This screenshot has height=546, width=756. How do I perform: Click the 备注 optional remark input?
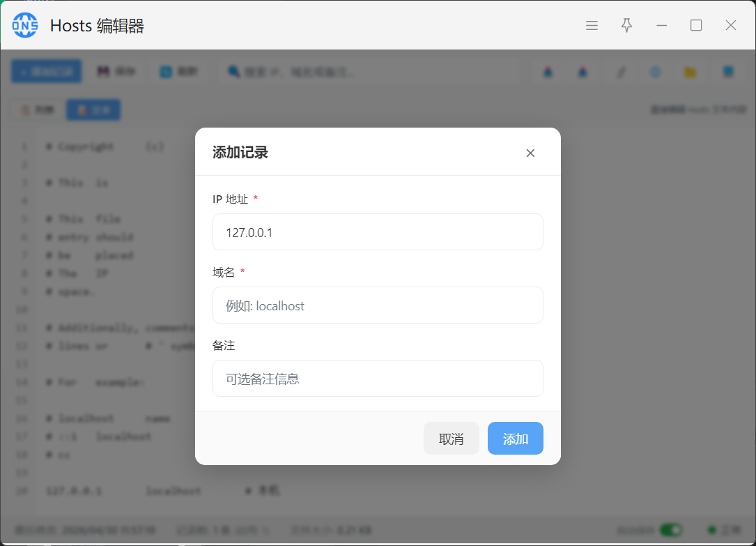click(378, 379)
